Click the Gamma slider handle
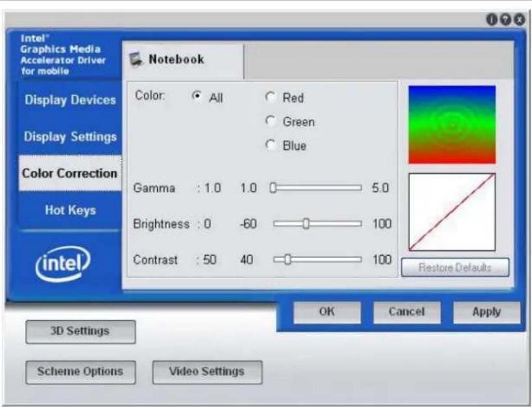Image resolution: width=532 pixels, height=407 pixels. click(x=272, y=188)
